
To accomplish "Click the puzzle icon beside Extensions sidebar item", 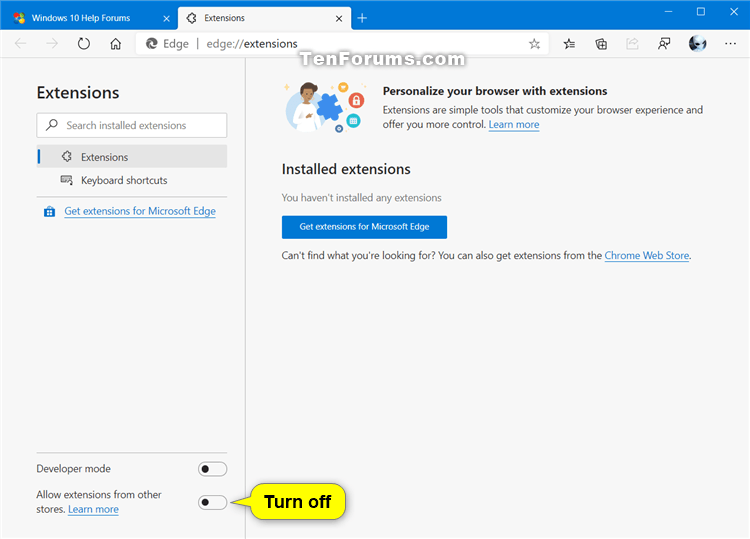I will (x=66, y=156).
